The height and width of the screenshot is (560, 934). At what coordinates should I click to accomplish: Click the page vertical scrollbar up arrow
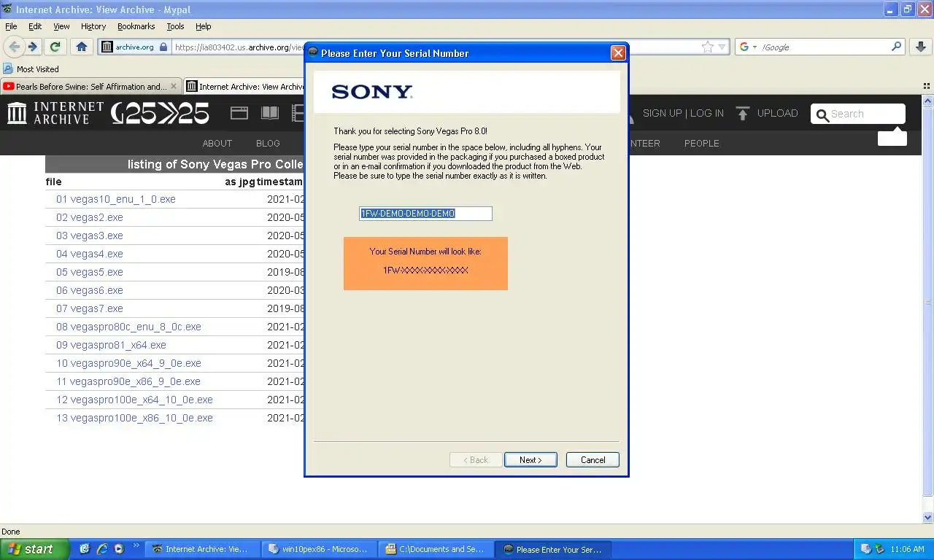(x=928, y=101)
